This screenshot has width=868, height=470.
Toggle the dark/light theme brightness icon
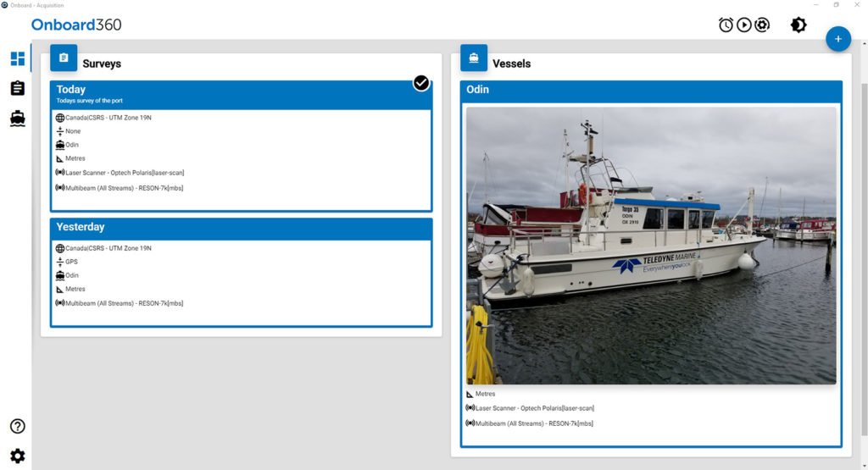798,25
